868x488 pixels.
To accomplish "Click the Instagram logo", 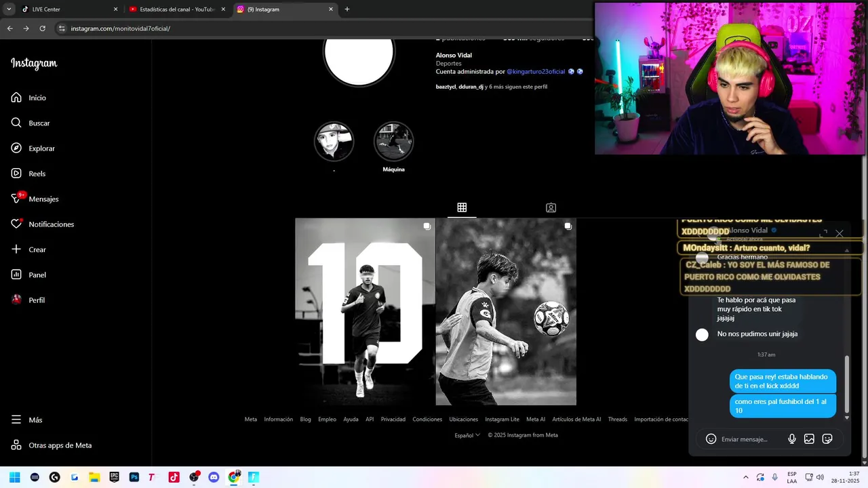I will point(34,64).
